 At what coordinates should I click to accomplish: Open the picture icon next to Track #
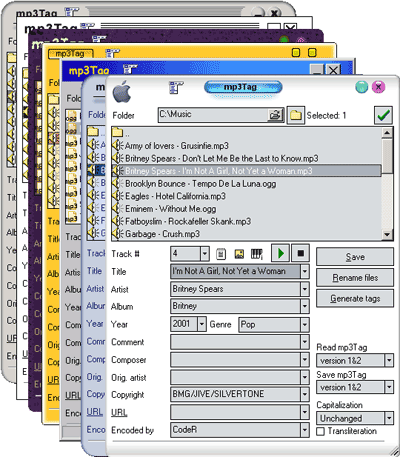[239, 254]
